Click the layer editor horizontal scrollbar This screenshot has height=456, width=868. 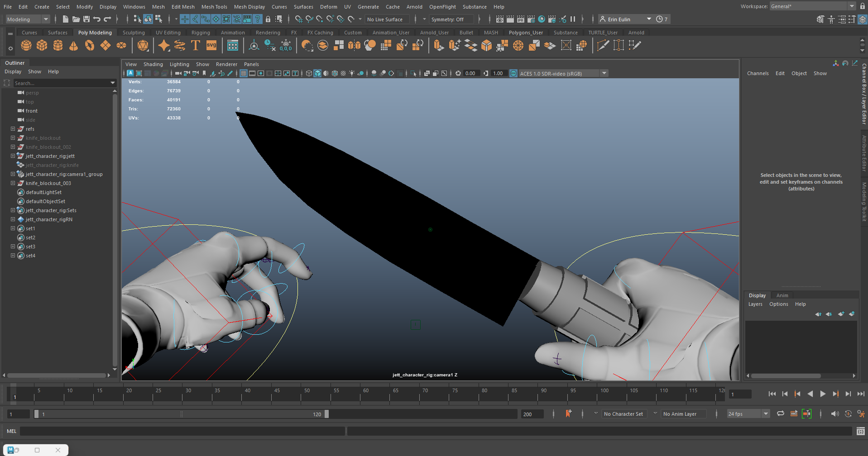786,376
